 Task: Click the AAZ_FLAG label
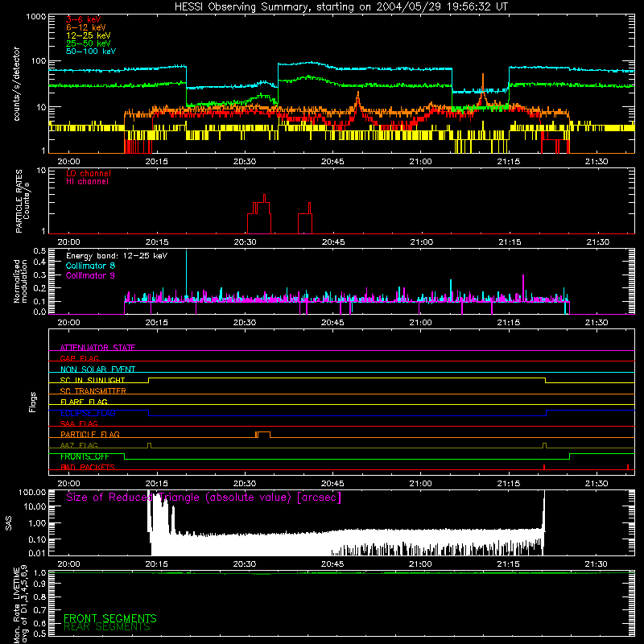[79, 445]
